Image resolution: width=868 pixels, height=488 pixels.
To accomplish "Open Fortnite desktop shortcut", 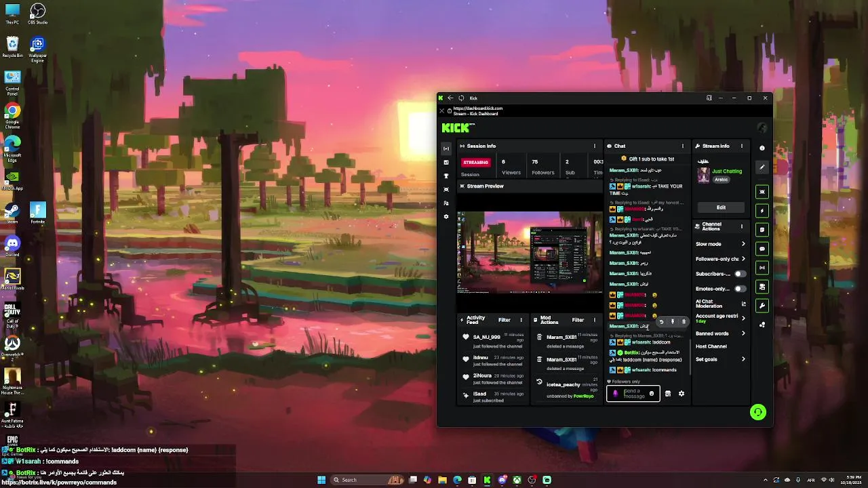I will coord(38,212).
